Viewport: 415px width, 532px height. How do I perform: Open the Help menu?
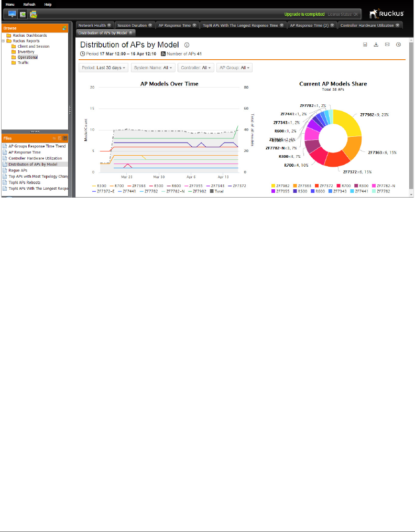tap(48, 4)
